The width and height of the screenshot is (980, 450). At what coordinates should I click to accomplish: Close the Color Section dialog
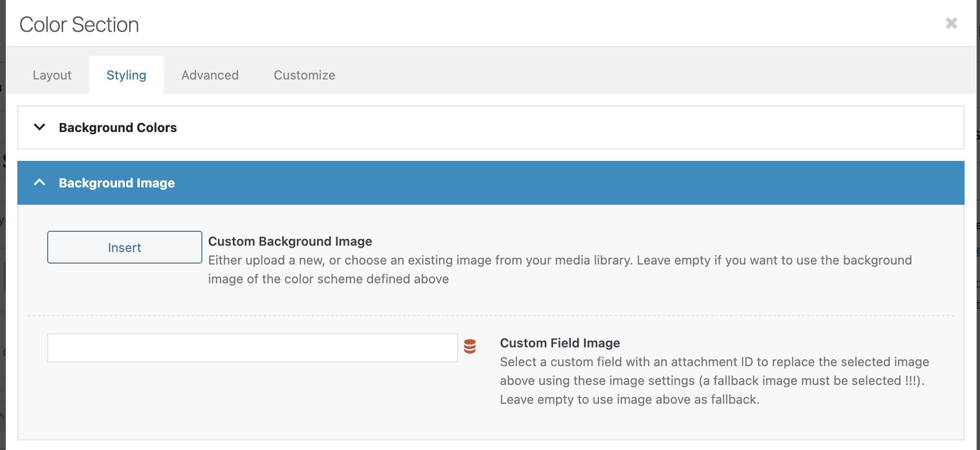point(951,23)
